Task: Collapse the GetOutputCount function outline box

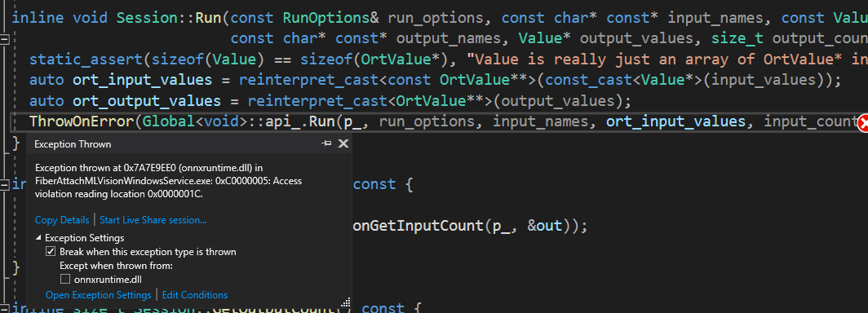Action: pyautogui.click(x=5, y=307)
